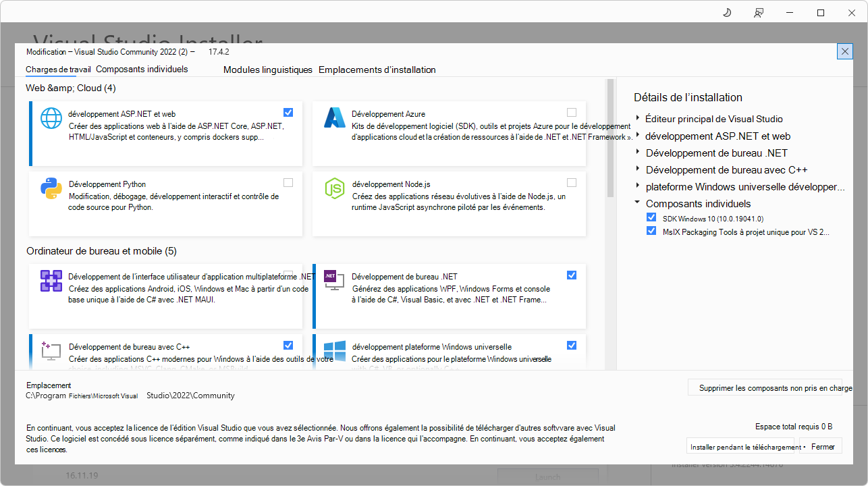Uncheck the développement ASP.NET et web workload
The height and width of the screenshot is (486, 868).
point(289,112)
